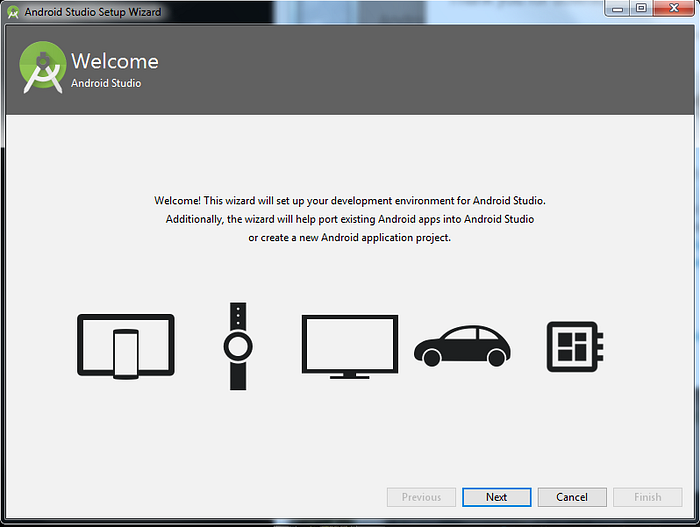Click the text or create a new Android application project
The width and height of the screenshot is (700, 527).
click(x=350, y=238)
